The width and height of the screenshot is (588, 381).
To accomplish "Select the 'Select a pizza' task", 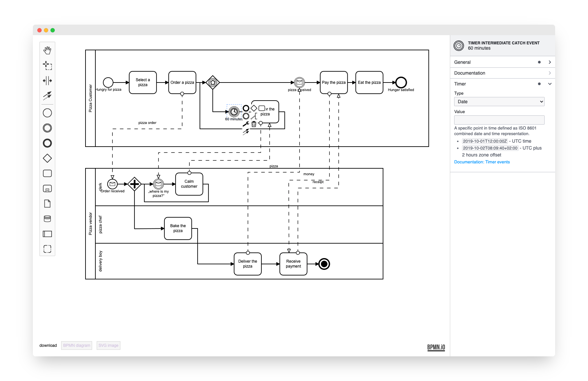I will 143,83.
